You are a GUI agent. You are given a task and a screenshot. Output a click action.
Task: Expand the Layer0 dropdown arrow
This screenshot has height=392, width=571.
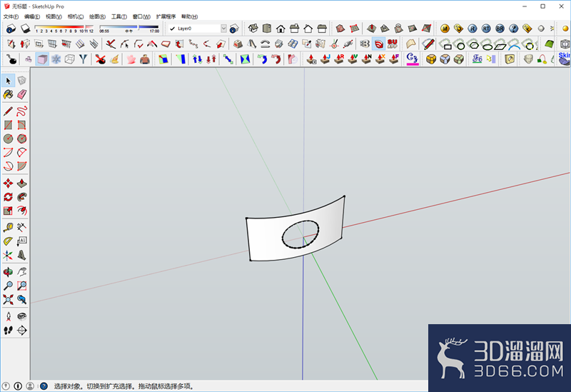coord(223,29)
